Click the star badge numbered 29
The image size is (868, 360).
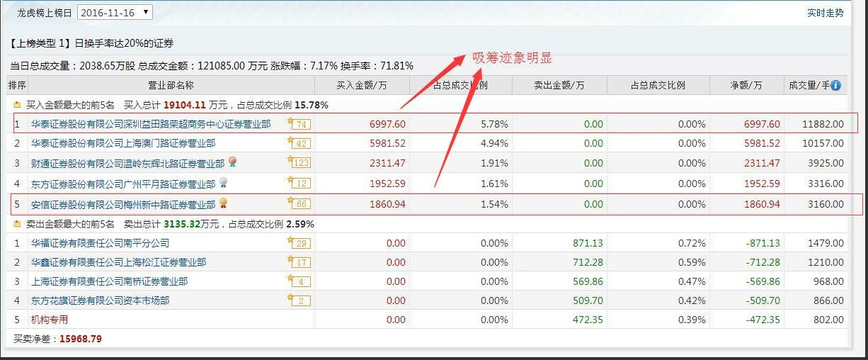[299, 243]
